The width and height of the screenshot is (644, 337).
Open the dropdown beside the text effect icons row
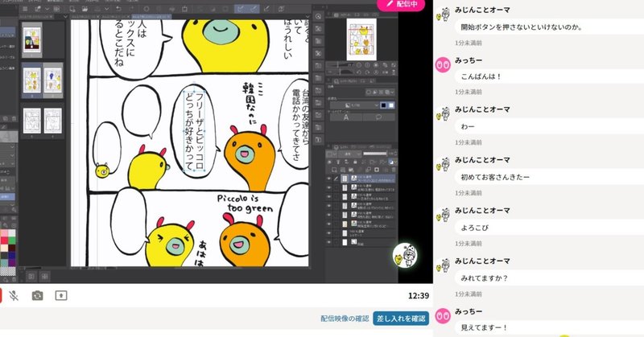[x=393, y=92]
